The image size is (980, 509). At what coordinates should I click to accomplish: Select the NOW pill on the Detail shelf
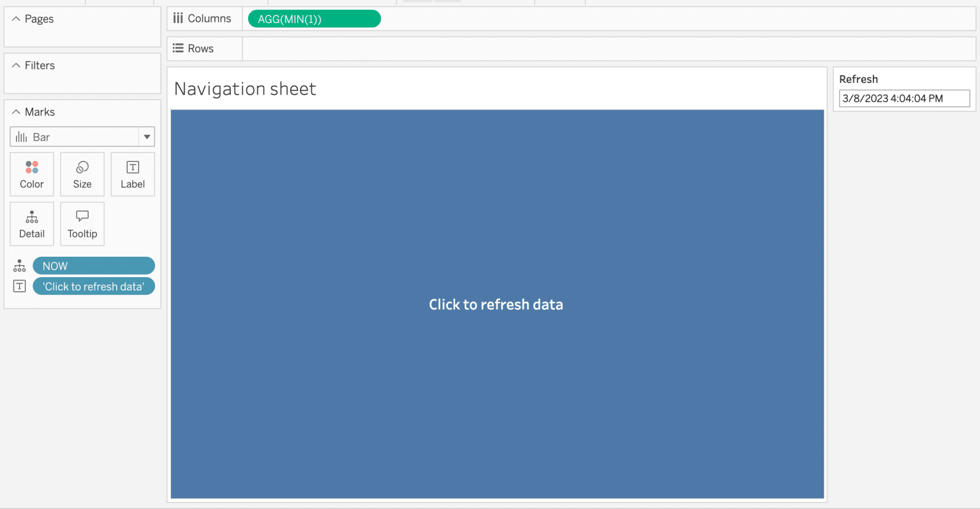[x=93, y=265]
